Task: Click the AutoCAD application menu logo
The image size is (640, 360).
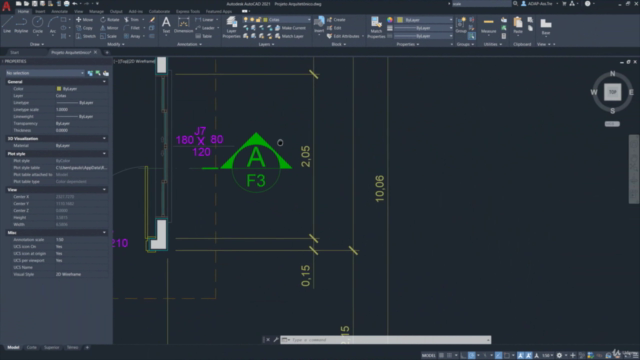Action: 7,7
